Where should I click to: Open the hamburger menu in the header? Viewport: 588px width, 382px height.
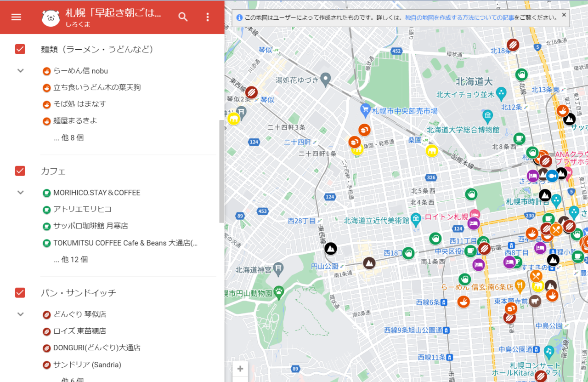tap(16, 17)
